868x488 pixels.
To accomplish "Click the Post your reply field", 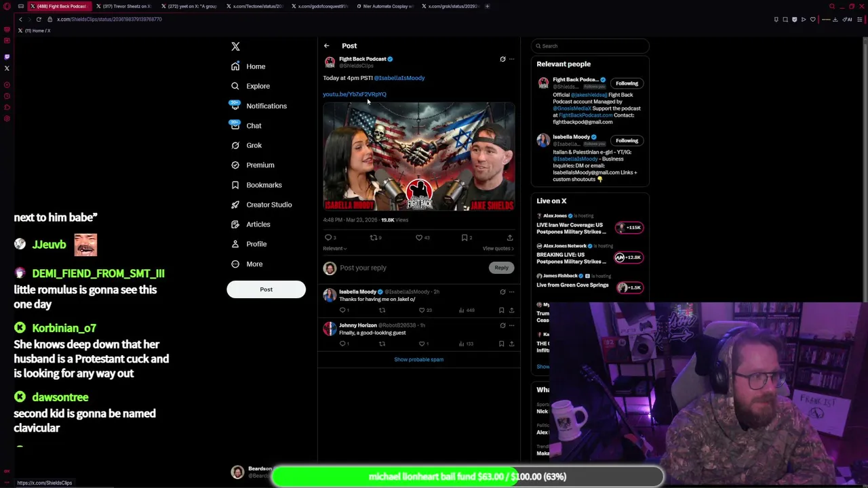I will 410,268.
